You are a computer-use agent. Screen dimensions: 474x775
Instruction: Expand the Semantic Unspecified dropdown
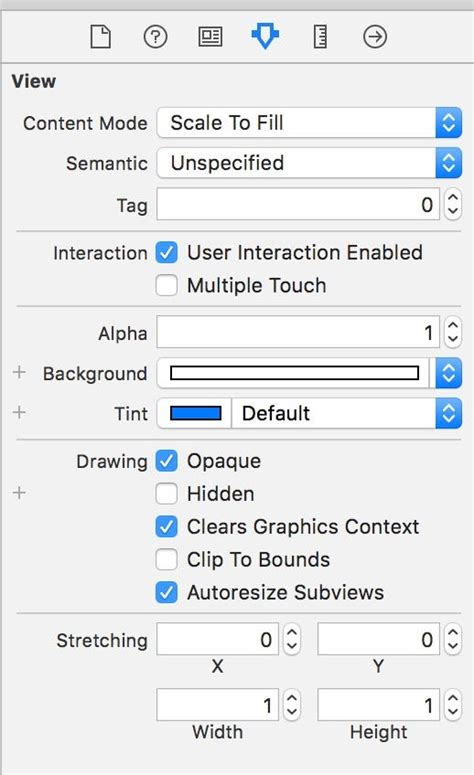click(309, 163)
